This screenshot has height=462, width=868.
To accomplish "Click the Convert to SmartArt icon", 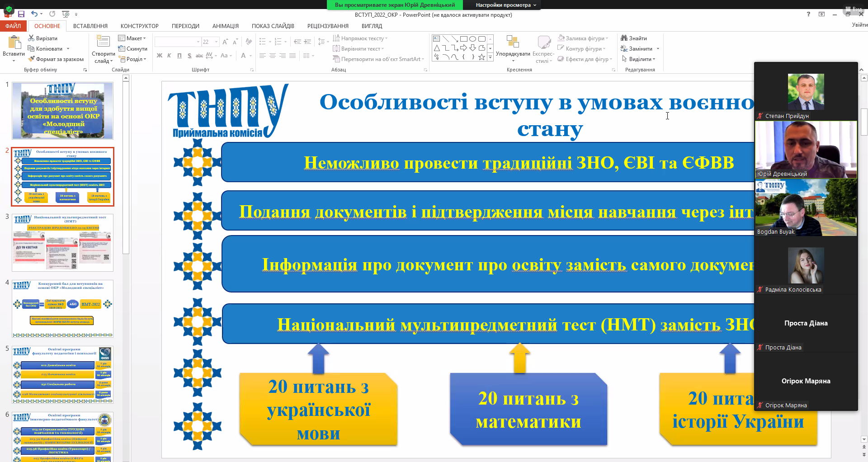I will coord(337,59).
